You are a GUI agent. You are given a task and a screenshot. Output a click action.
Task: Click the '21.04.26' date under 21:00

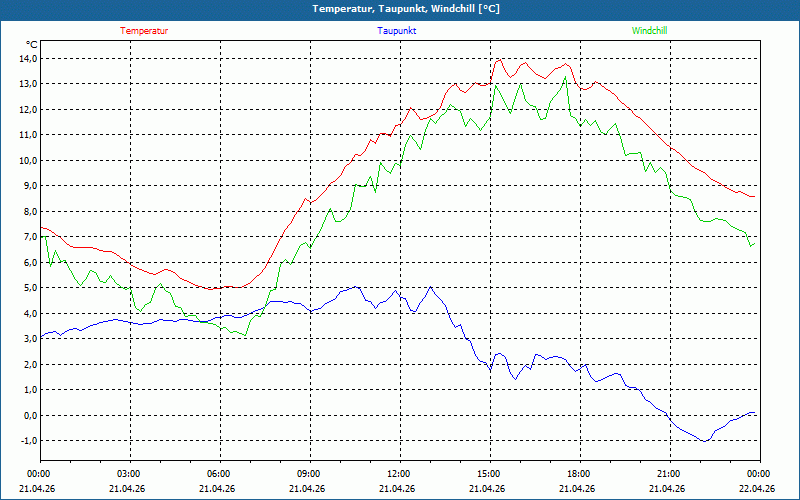click(667, 489)
